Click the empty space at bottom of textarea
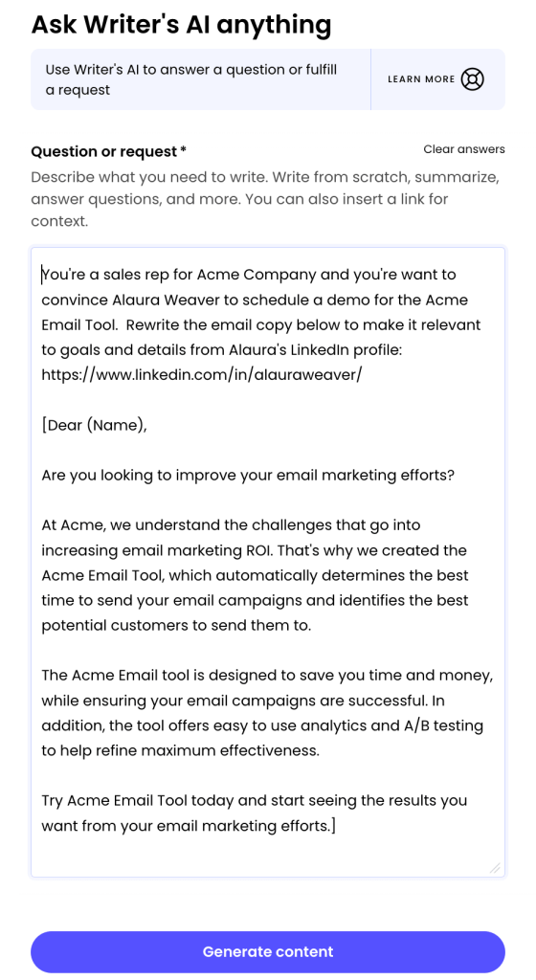The width and height of the screenshot is (536, 980). [x=268, y=854]
